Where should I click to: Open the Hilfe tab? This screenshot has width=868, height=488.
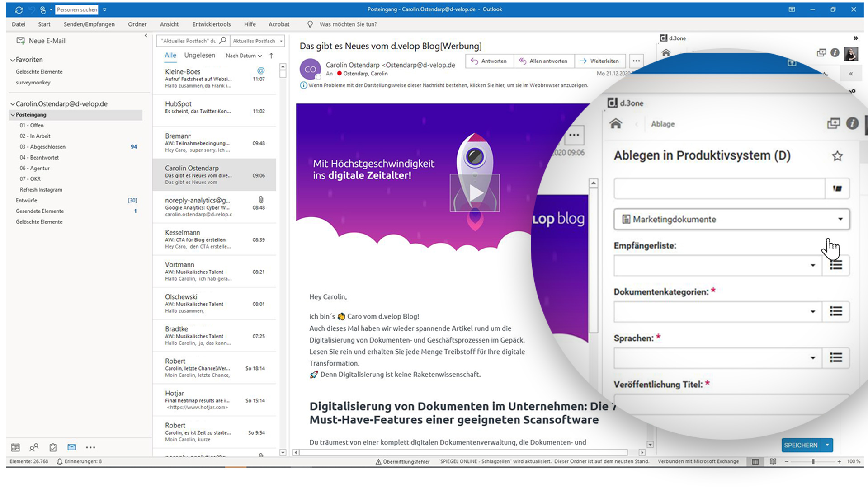(x=250, y=24)
